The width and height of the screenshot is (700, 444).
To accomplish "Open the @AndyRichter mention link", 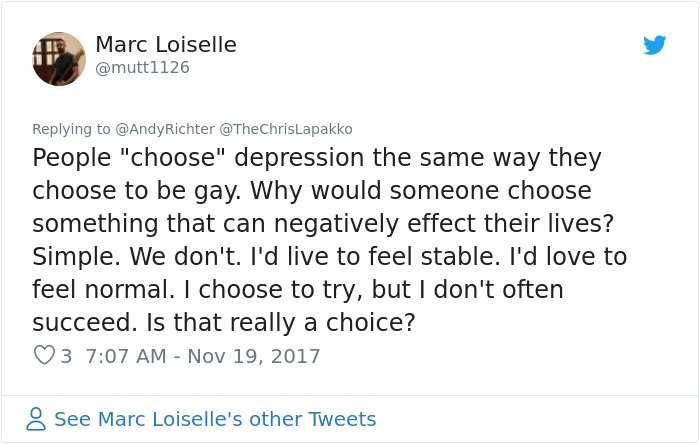I will click(165, 129).
